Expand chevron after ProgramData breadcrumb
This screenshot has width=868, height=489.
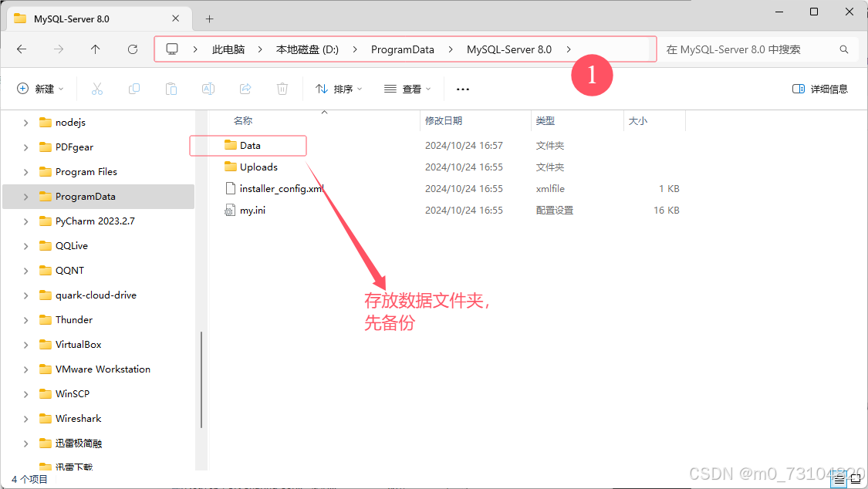451,49
